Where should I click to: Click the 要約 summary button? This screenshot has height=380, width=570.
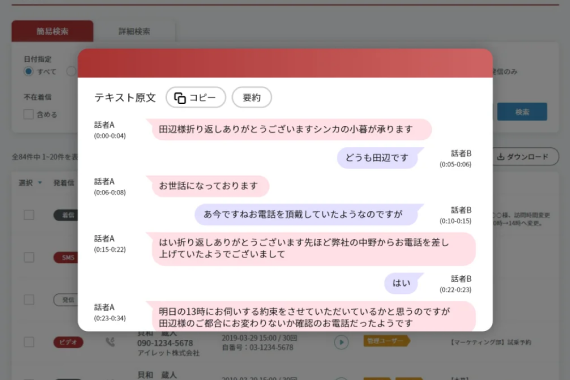coord(252,97)
